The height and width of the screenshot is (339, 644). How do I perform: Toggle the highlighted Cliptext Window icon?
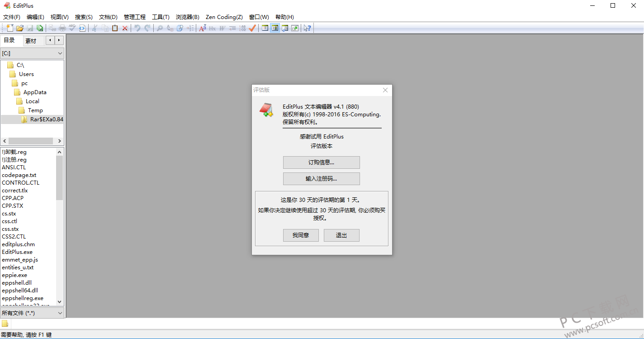(275, 28)
